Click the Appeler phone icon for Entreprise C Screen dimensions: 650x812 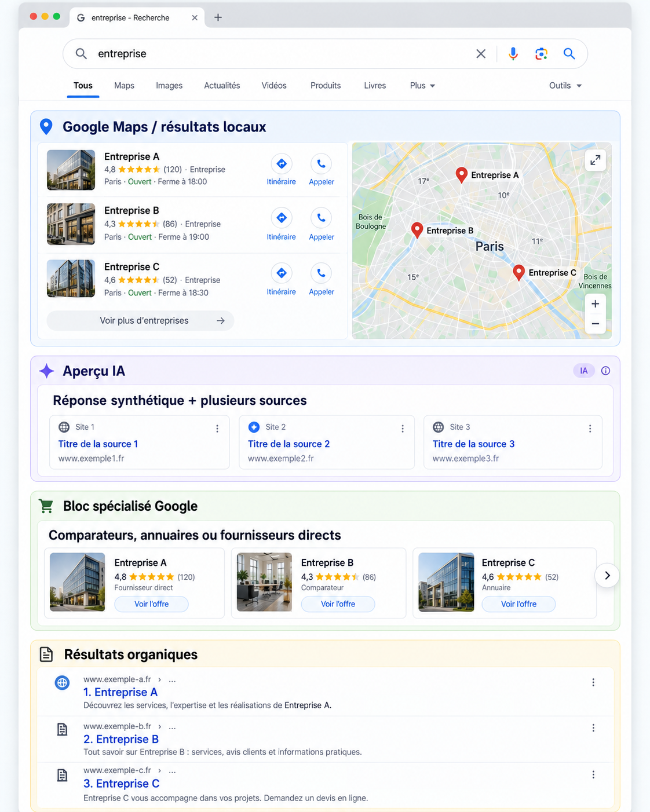[321, 273]
